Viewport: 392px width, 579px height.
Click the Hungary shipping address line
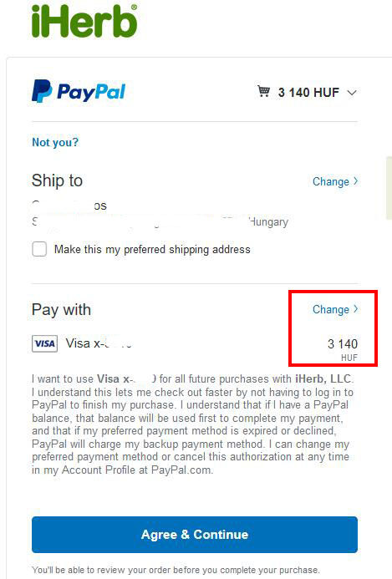tap(160, 222)
